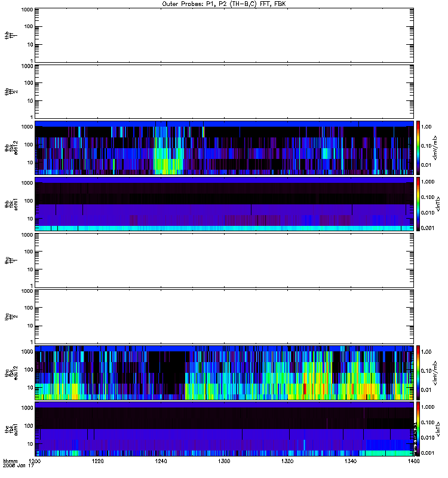
Task: Click the '<|mV/m|>' unit label of thb edc12
Action: pyautogui.click(x=435, y=148)
